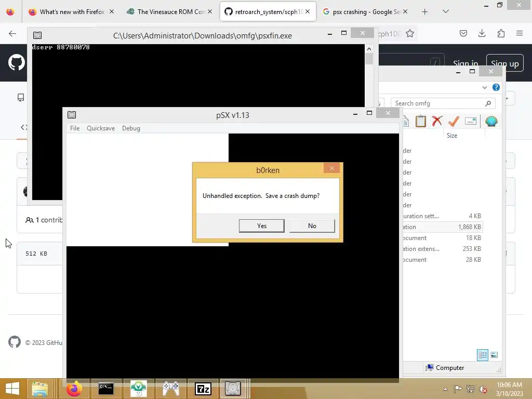Open File Explorer from the taskbar
Viewport: 532px width, 399px height.
pos(39,389)
